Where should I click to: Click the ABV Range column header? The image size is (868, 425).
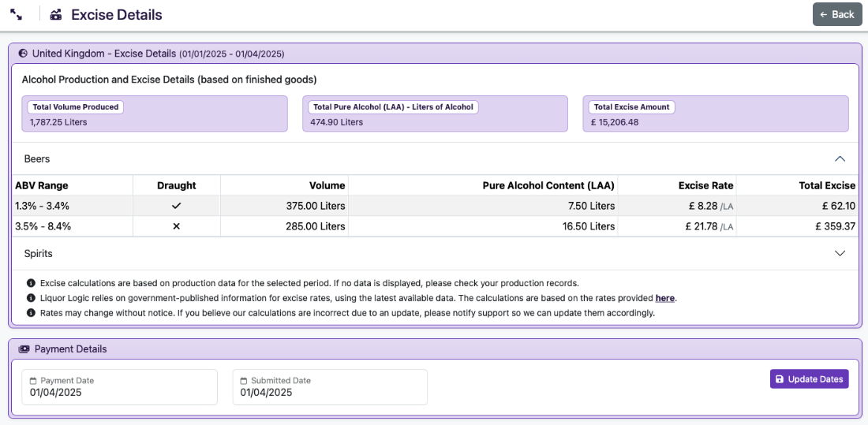(x=42, y=185)
